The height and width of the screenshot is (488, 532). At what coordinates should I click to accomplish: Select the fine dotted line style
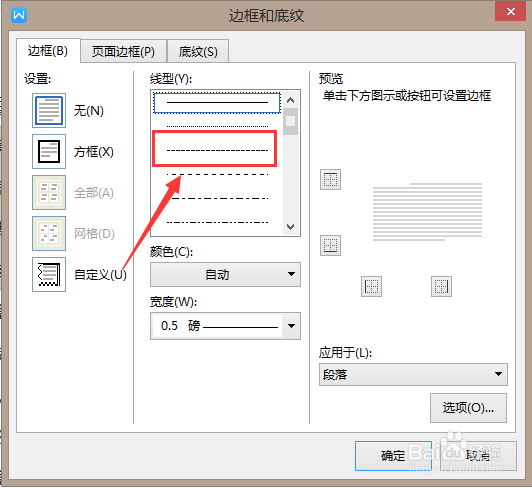coord(217,126)
